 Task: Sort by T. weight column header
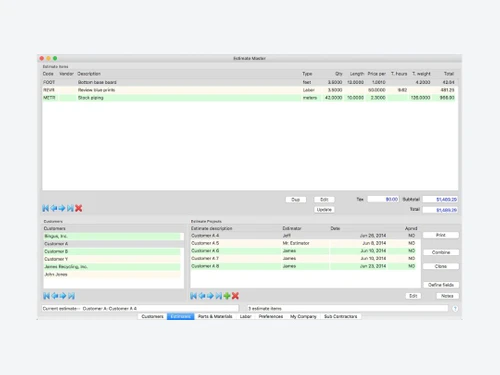[x=421, y=74]
